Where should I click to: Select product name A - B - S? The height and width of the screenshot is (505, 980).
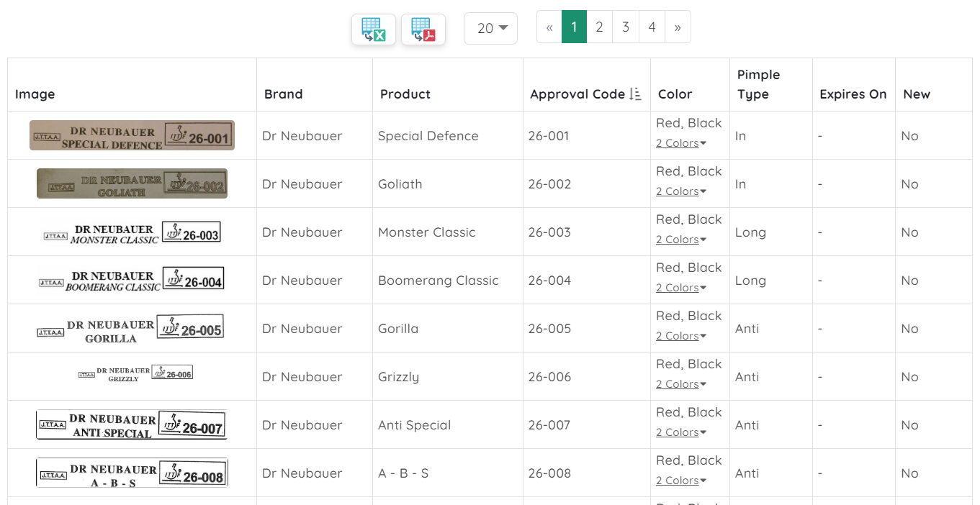[x=403, y=473]
